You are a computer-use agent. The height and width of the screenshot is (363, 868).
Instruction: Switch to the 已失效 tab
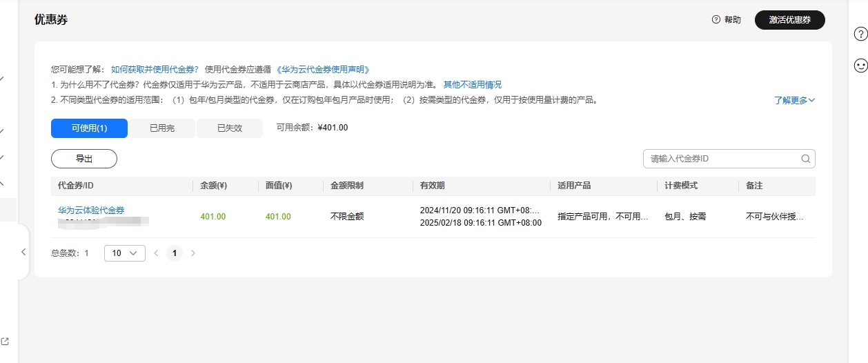(x=230, y=128)
